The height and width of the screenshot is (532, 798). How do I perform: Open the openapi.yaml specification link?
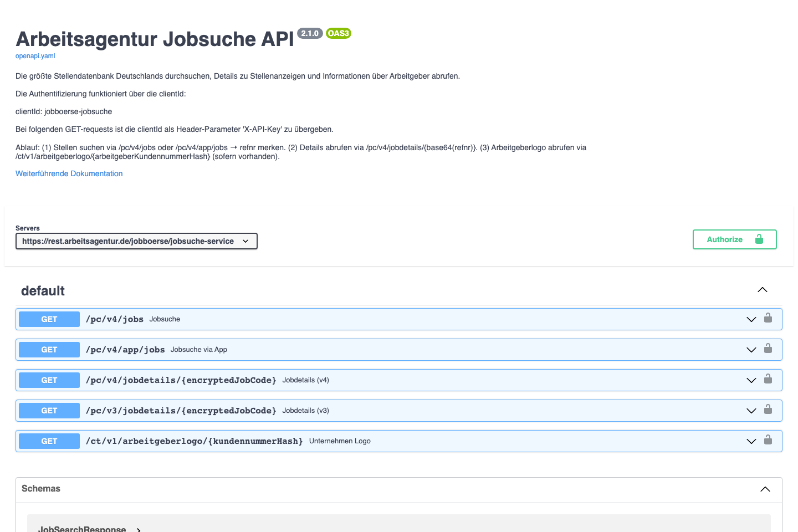coord(35,55)
